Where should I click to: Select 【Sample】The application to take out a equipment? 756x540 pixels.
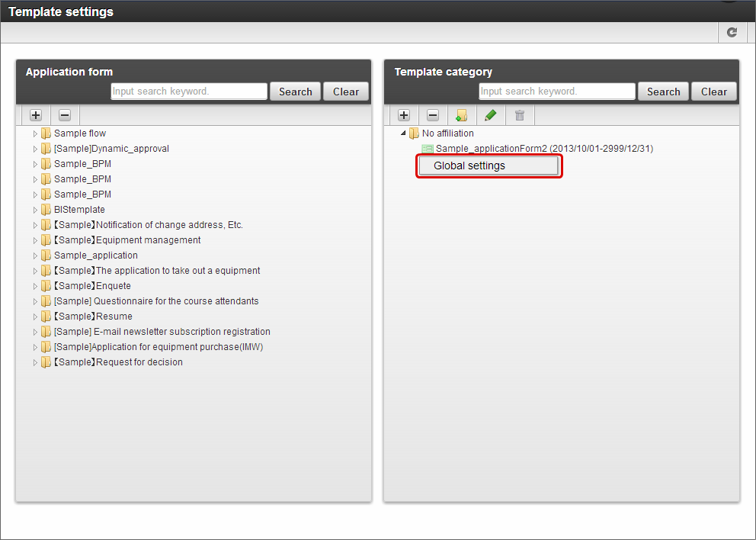click(157, 271)
